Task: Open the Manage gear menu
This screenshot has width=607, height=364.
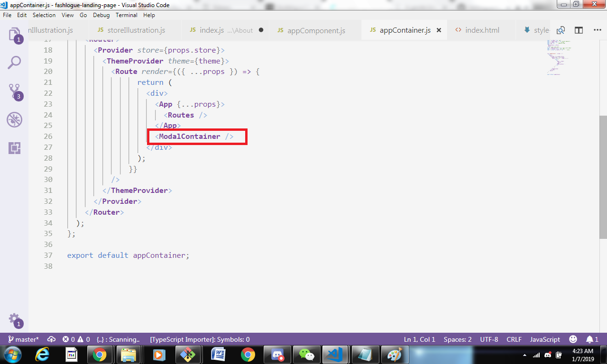Action: 14,320
